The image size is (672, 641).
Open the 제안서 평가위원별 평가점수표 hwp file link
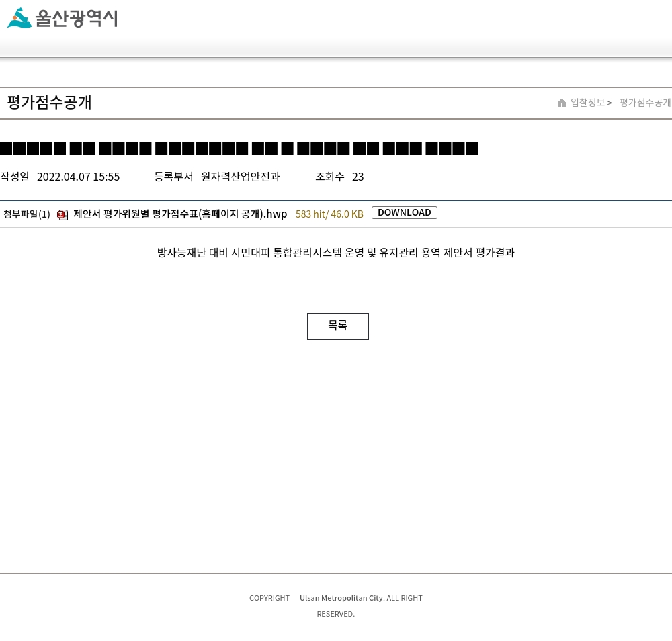click(180, 214)
